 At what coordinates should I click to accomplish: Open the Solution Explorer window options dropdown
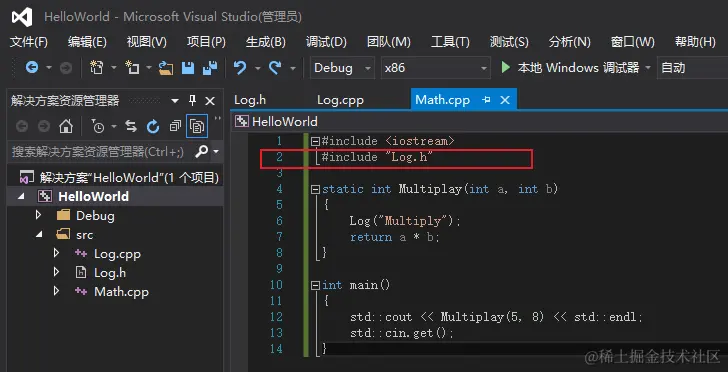pyautogui.click(x=175, y=101)
